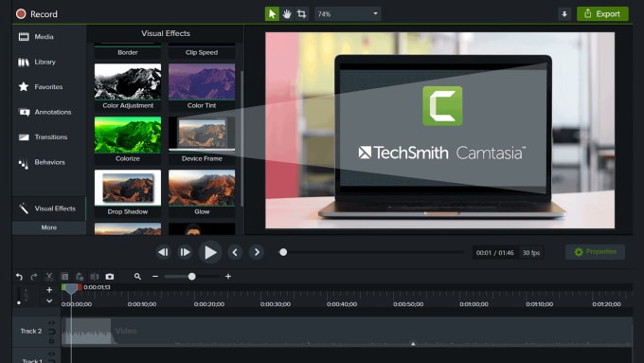
Task: Click the copy icon in timeline toolbar
Action: [x=64, y=277]
